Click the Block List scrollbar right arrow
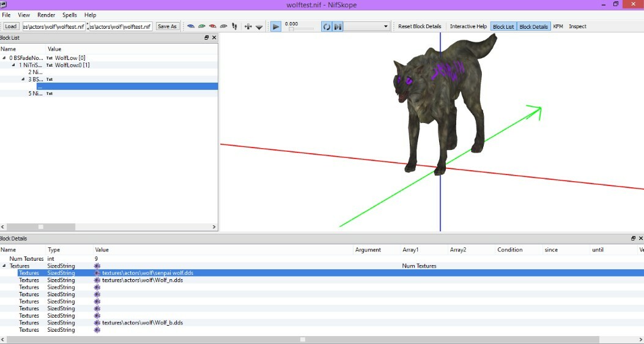The height and width of the screenshot is (344, 644). point(215,226)
